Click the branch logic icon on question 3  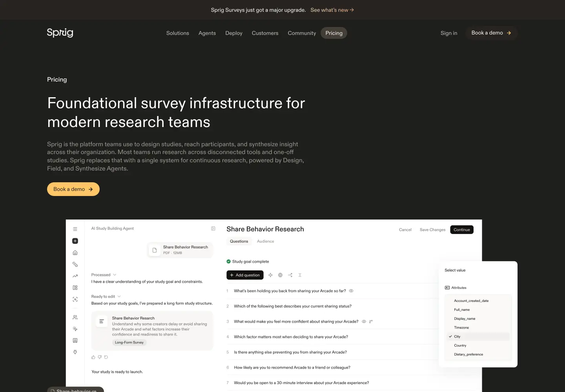pos(371,321)
